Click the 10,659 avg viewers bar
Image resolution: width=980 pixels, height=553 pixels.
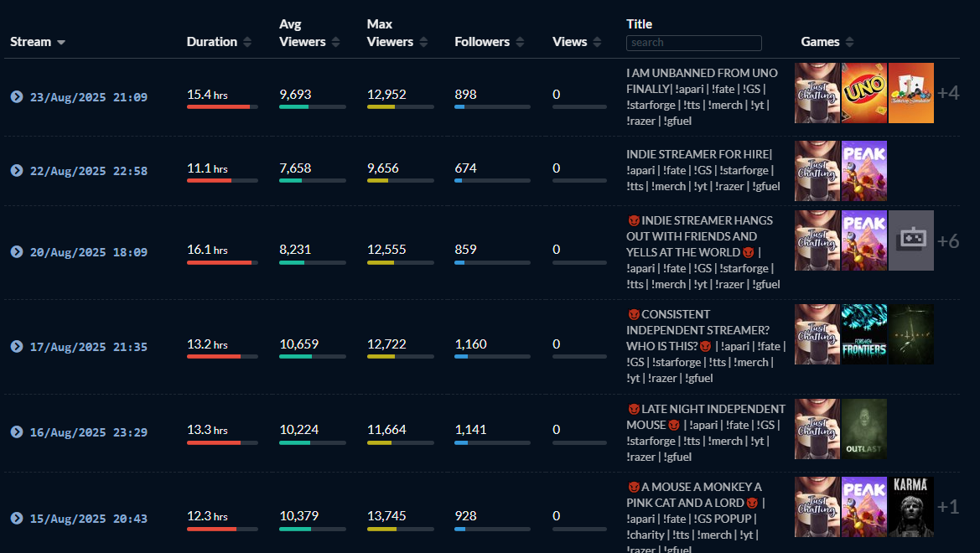312,356
